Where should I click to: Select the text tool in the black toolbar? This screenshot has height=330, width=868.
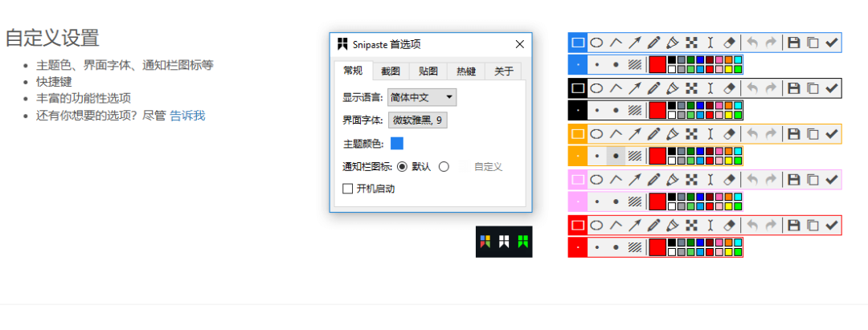tap(710, 88)
